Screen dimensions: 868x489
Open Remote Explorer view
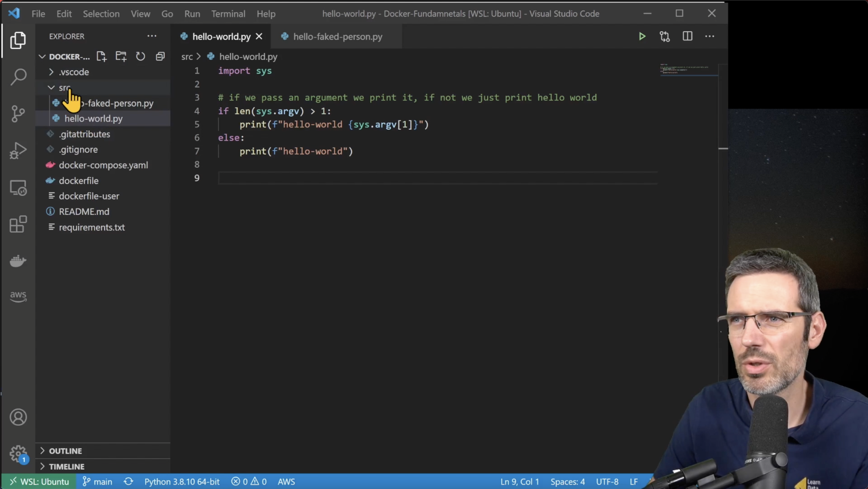(x=18, y=187)
